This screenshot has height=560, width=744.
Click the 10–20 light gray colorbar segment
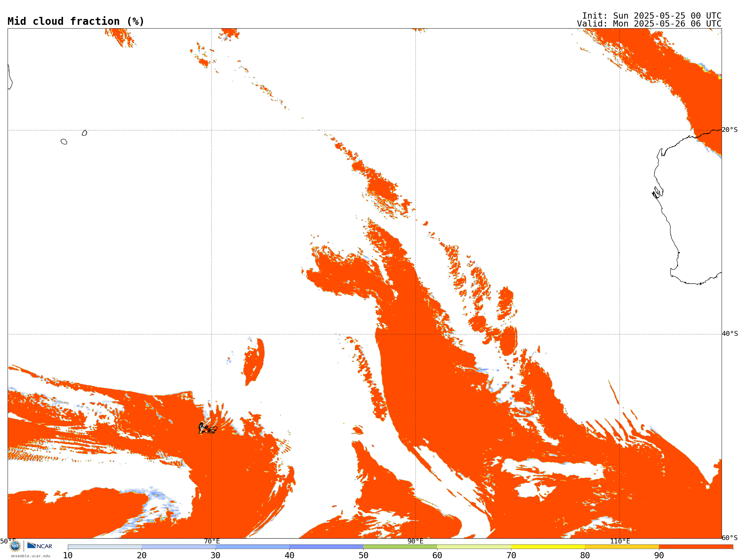coord(105,547)
